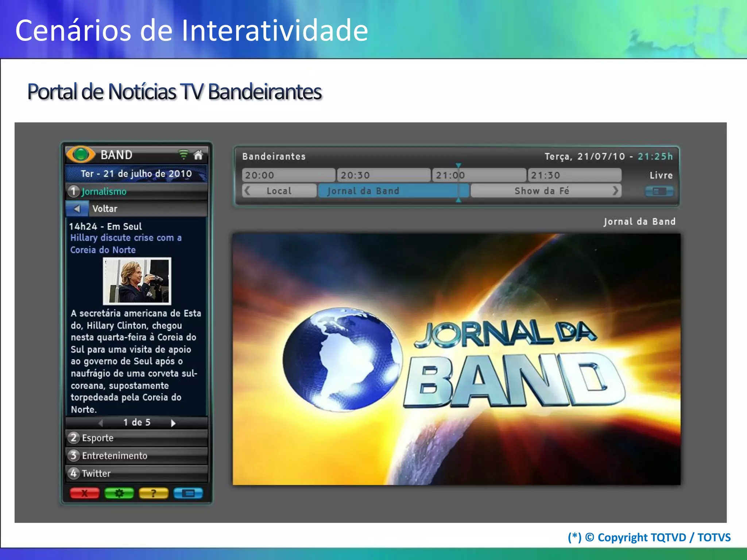Click 'Terça, 21/07/10 - 21:25h' text
The height and width of the screenshot is (560, 747).
609,156
